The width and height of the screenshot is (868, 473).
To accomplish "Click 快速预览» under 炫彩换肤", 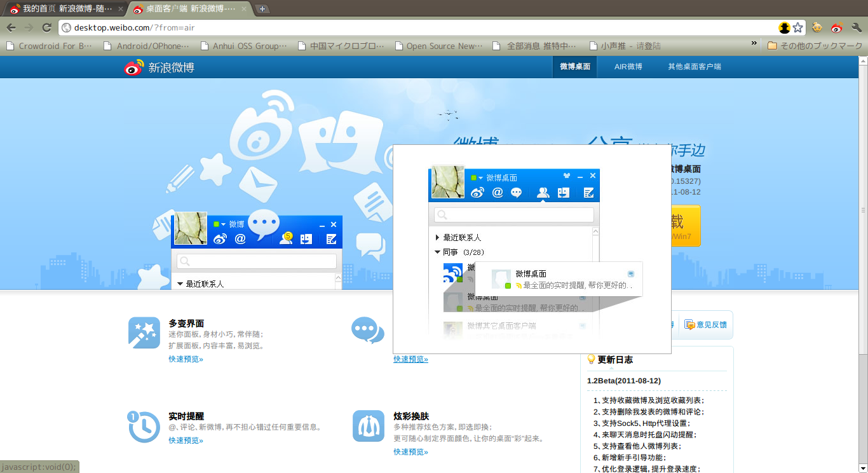I will [411, 452].
